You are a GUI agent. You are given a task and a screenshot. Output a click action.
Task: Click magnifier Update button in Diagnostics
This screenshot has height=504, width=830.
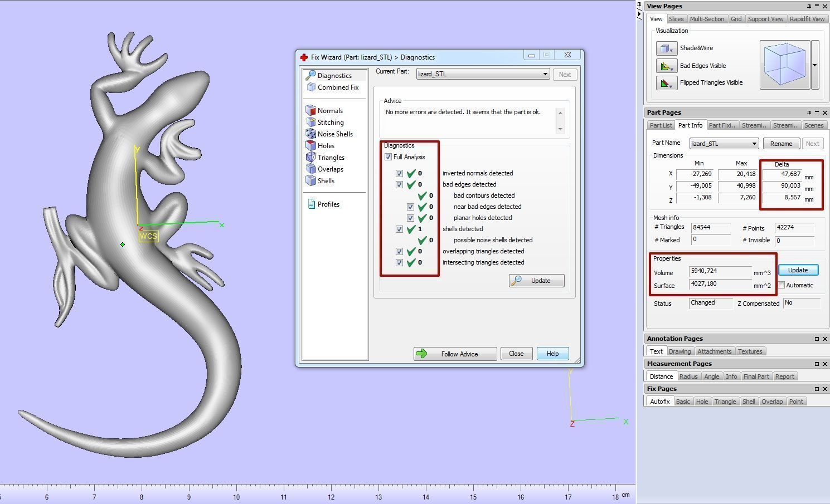[536, 281]
